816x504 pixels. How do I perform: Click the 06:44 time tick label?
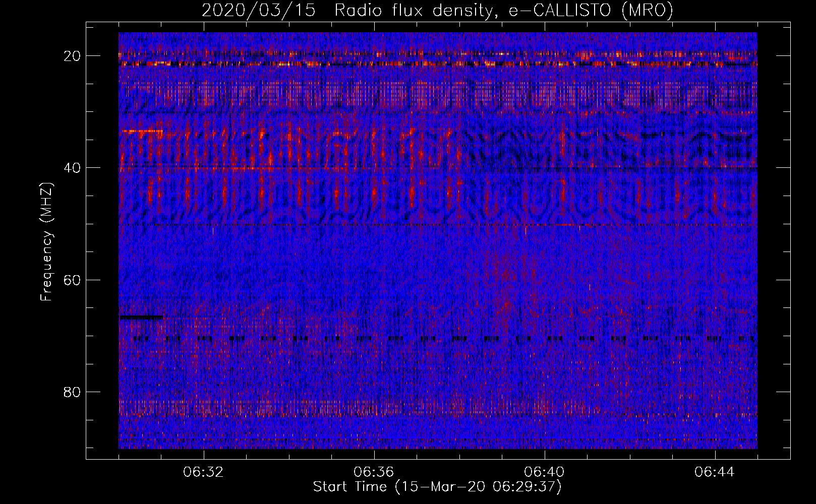(x=715, y=472)
